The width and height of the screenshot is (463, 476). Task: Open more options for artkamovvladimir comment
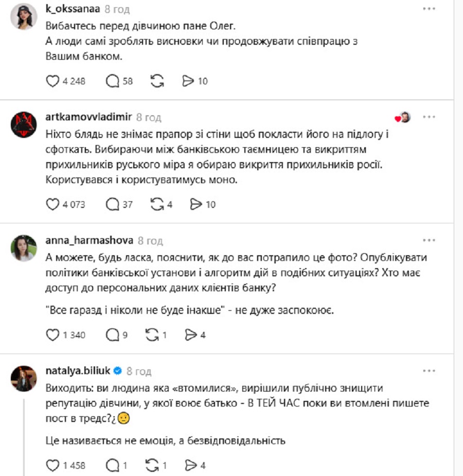pos(429,117)
